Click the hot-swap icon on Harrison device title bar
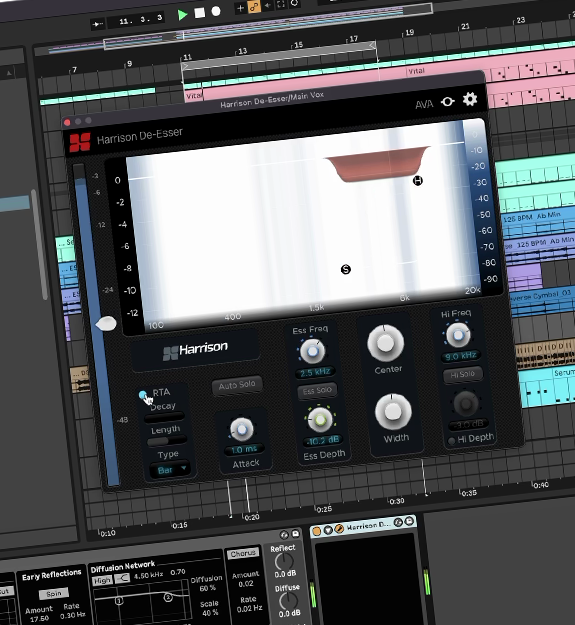 [x=398, y=522]
